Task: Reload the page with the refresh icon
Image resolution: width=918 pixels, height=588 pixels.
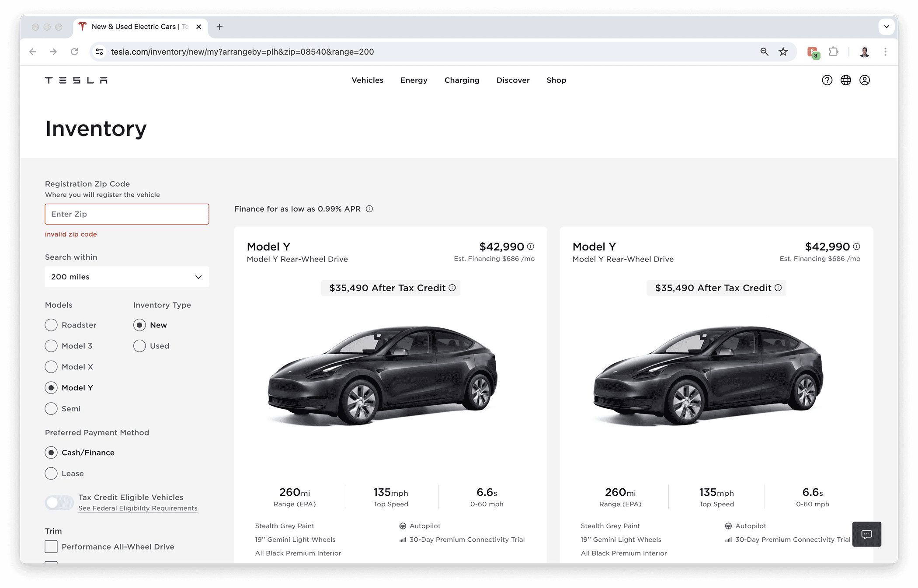Action: click(74, 52)
